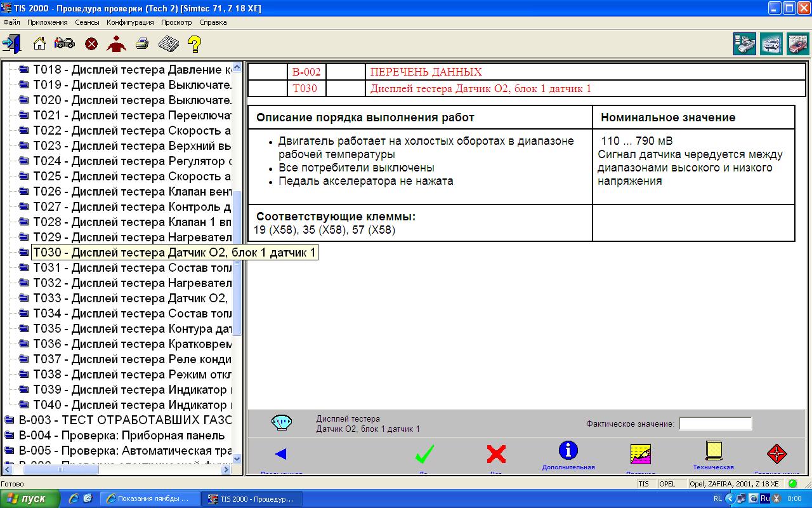812x508 pixels.
Task: Click TIS 2000 taskbar button
Action: [x=252, y=498]
